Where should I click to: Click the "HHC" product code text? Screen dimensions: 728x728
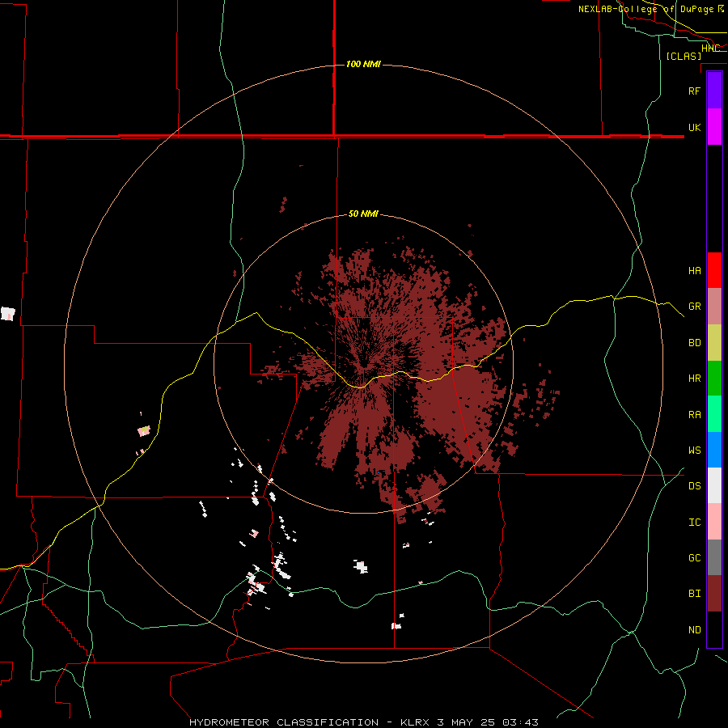point(710,49)
